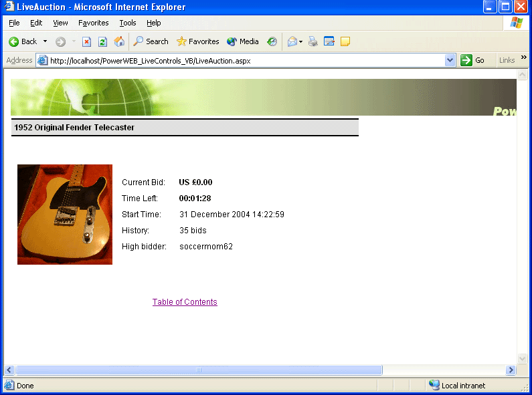Open the Help menu
The height and width of the screenshot is (395, 532).
pos(154,23)
